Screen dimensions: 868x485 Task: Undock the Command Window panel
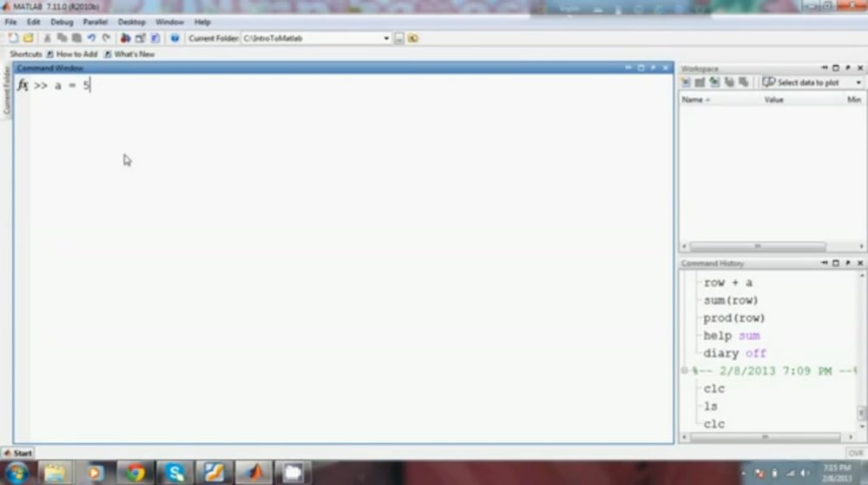[654, 68]
